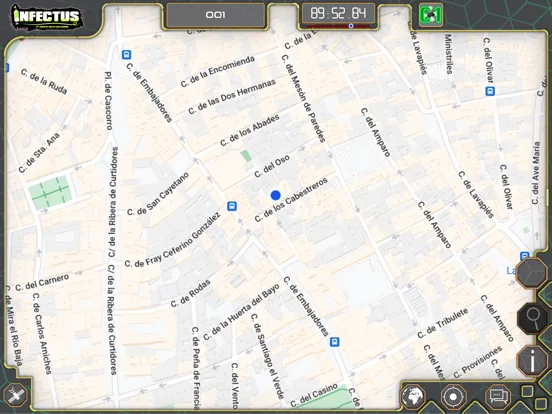552x414 pixels.
Task: Select metro icon on lower C. de Embajadores
Action: [x=334, y=342]
